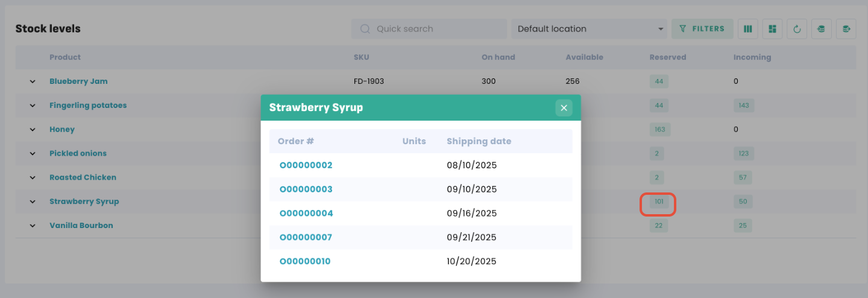Screen dimensions: 868x298
Task: Close the Strawberry Syrup dialog
Action: tap(564, 108)
